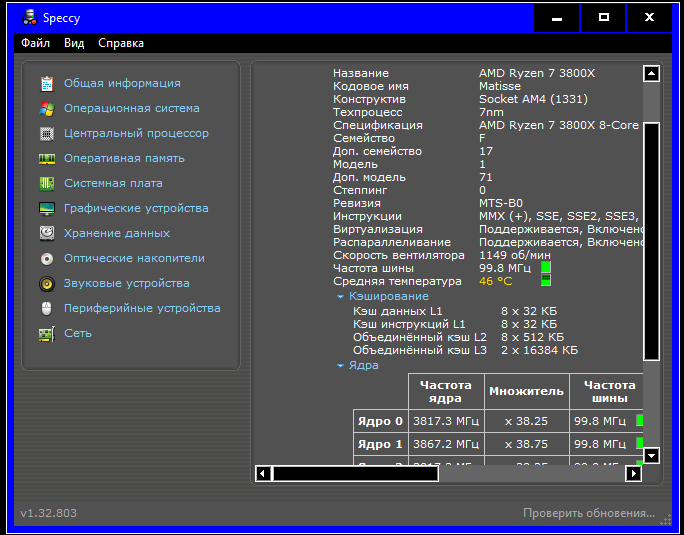Screen dimensions: 684x535
Task: Open the Операционная система Windows icon
Action: [46, 108]
